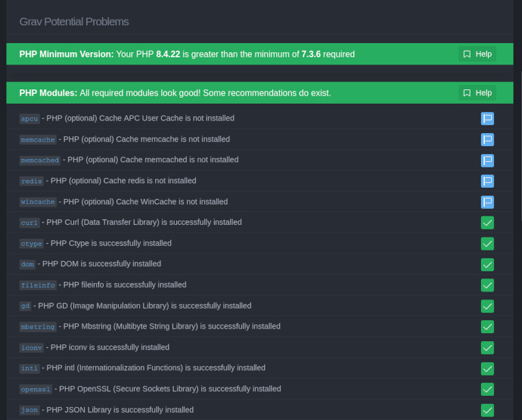Open Help for PHP Modules
Screen dimensions: 522x420
coord(477,93)
